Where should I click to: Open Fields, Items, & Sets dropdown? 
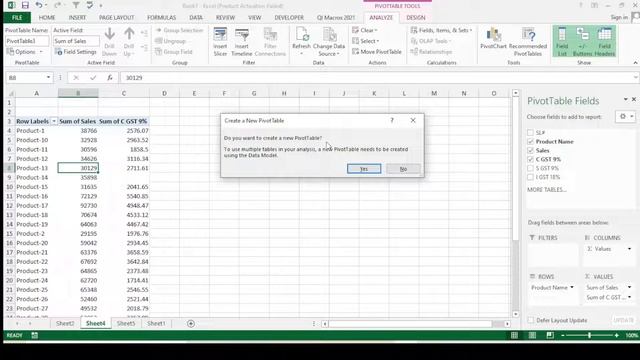pos(441,30)
